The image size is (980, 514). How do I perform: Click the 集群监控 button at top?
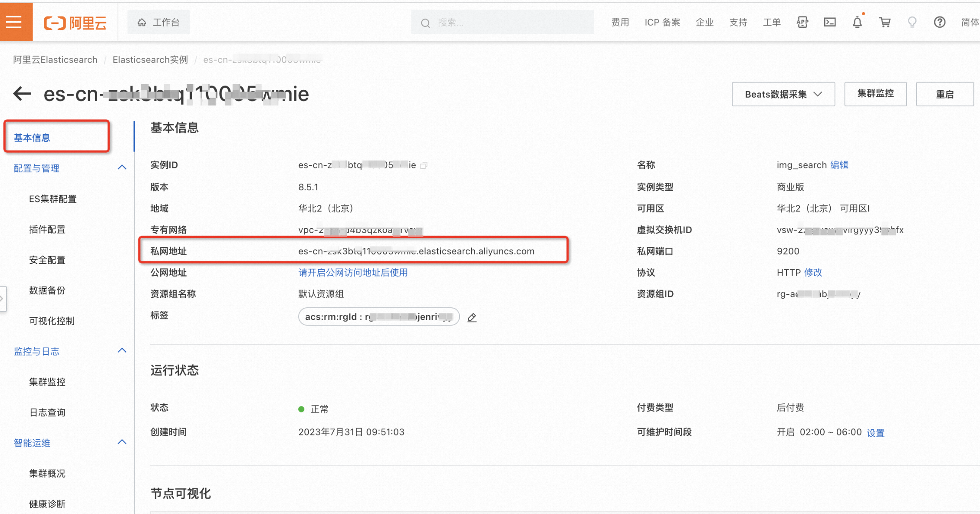point(875,94)
